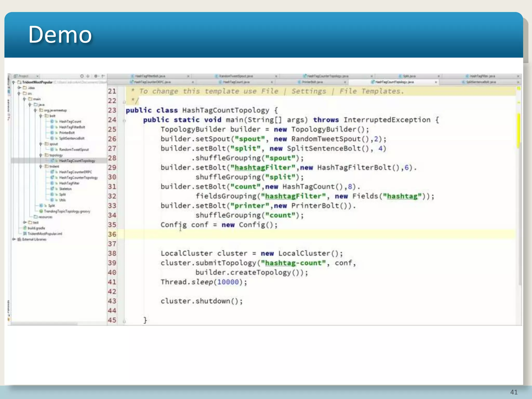This screenshot has height=399, width=532.
Task: Click the TrendingTopicTopology.groovy file icon
Action: (41, 211)
